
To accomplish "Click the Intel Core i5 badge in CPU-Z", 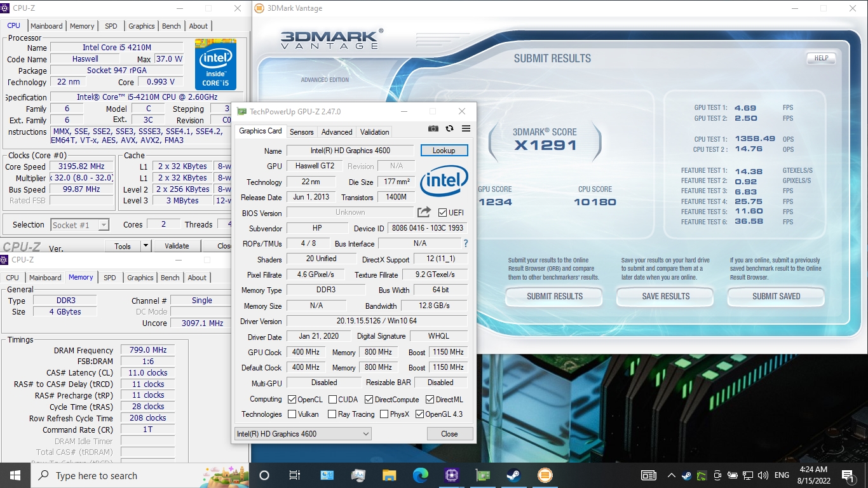I will point(215,65).
